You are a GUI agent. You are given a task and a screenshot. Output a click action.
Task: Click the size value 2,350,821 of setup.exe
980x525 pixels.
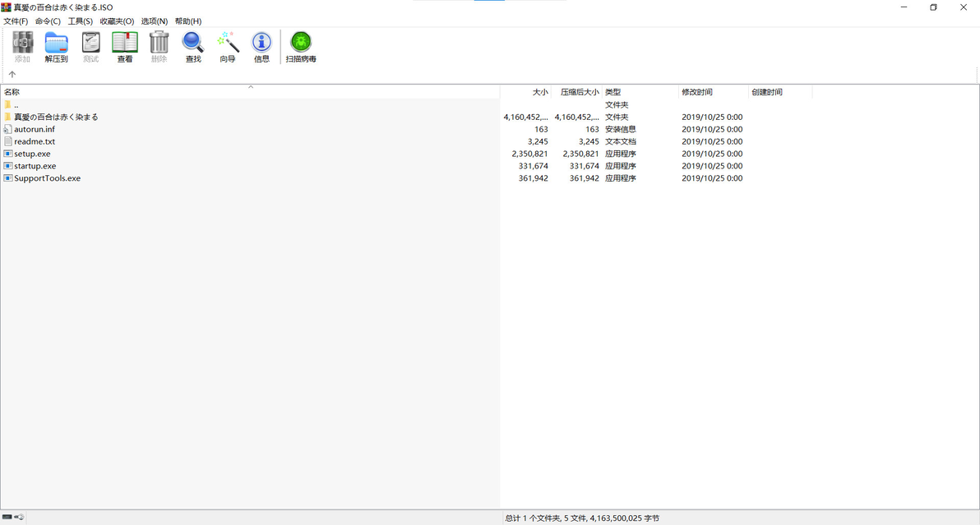click(x=529, y=154)
